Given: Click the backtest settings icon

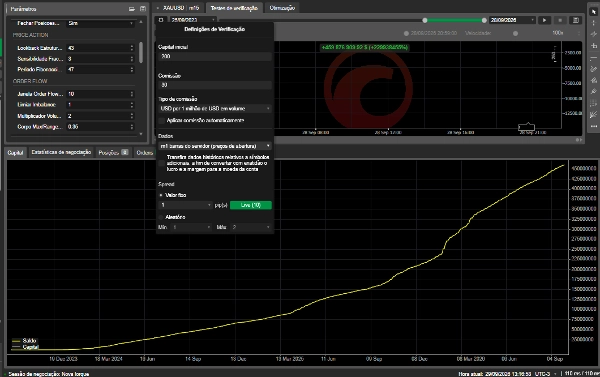Looking at the screenshot, I should point(161,20).
